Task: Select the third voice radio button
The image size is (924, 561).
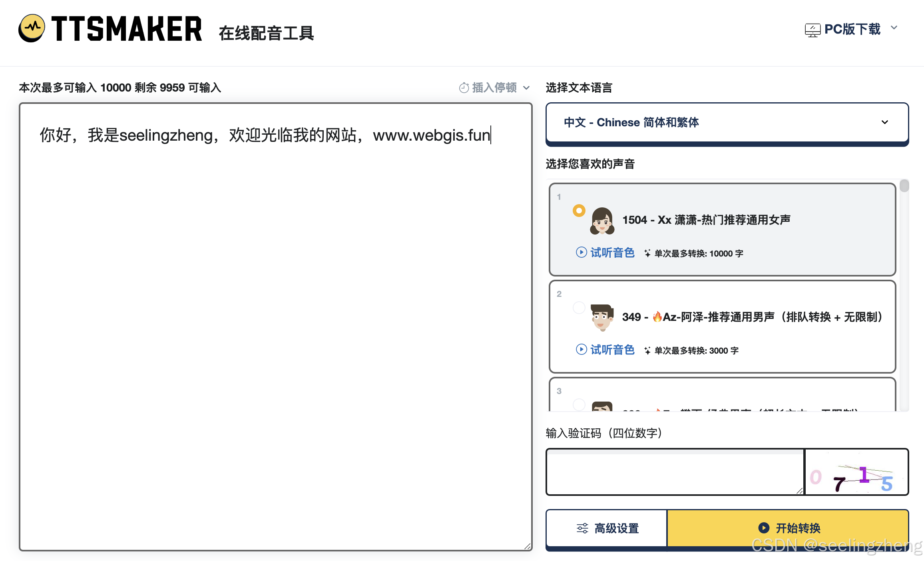Action: click(579, 404)
